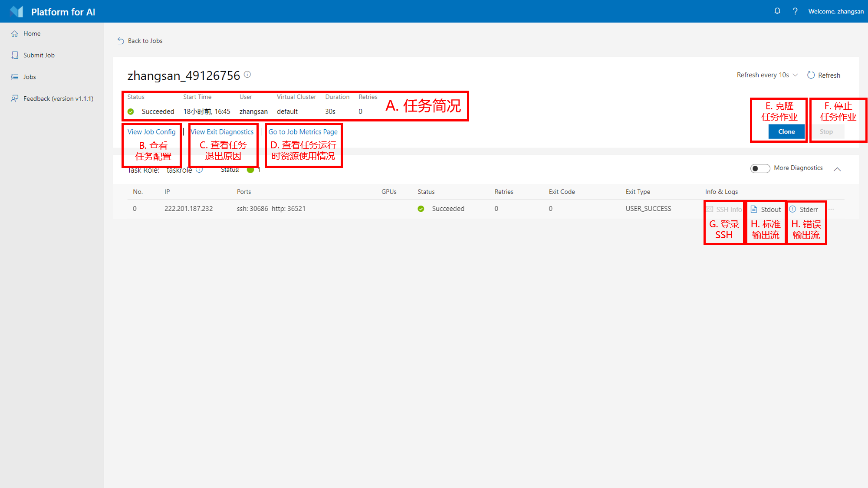
Task: Open the help question mark icon
Action: [795, 11]
